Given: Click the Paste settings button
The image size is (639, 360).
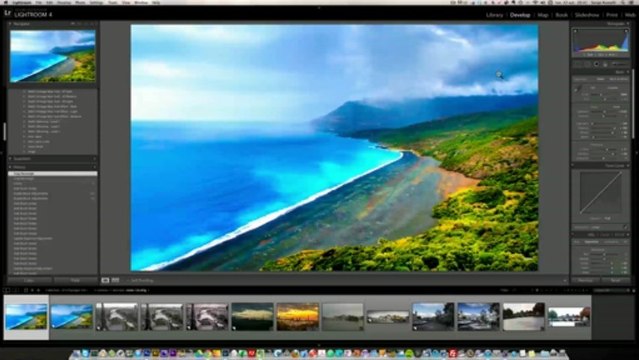Looking at the screenshot, I should click(x=75, y=280).
